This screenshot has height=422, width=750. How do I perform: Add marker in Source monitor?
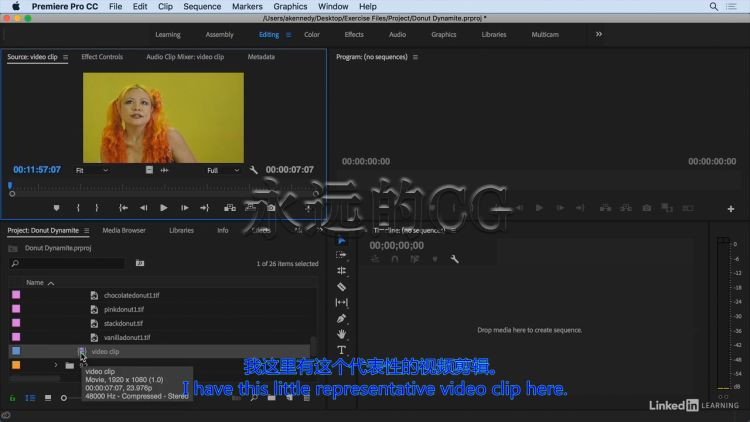56,208
